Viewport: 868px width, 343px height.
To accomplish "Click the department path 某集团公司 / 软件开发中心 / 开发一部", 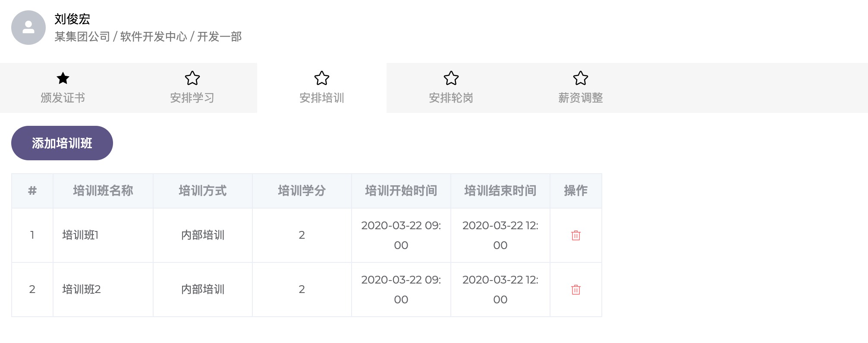I will pyautogui.click(x=148, y=37).
